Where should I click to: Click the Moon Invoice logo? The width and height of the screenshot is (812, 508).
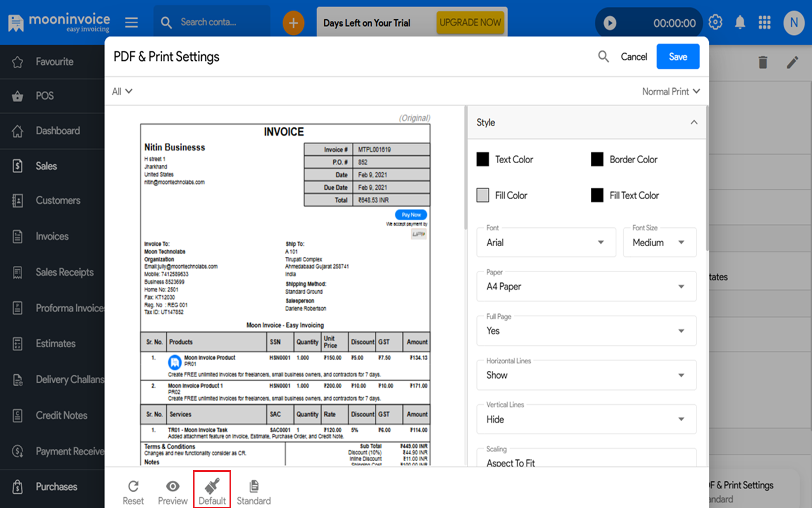(59, 23)
